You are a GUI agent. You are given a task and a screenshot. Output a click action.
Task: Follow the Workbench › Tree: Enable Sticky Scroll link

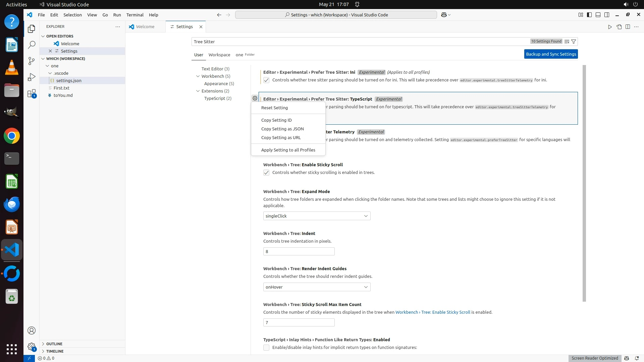point(433,312)
